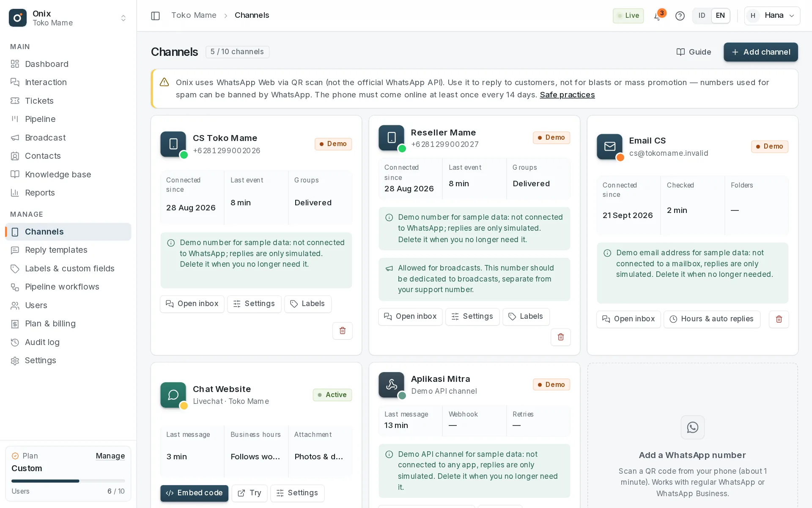The height and width of the screenshot is (508, 812).
Task: Click the CS Toko Mame phone icon
Action: point(173,144)
